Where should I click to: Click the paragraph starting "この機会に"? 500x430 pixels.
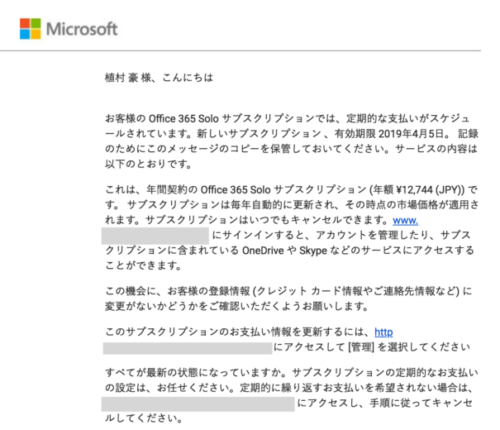(x=289, y=299)
